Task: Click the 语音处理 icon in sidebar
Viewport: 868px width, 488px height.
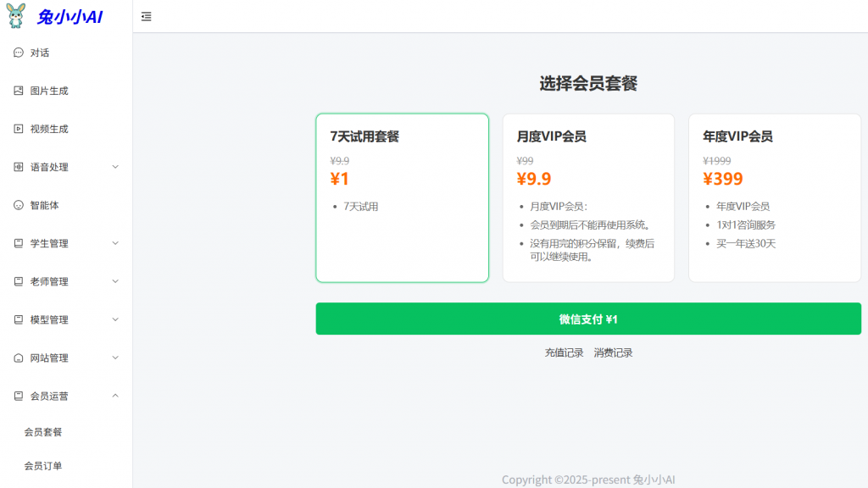Action: (19, 167)
